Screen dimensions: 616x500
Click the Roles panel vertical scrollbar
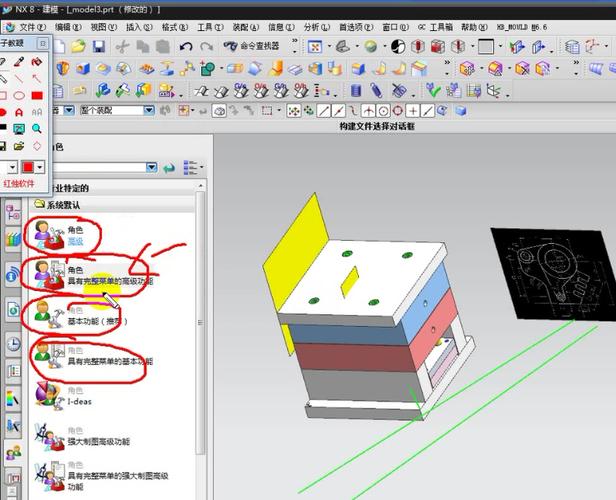[200, 322]
